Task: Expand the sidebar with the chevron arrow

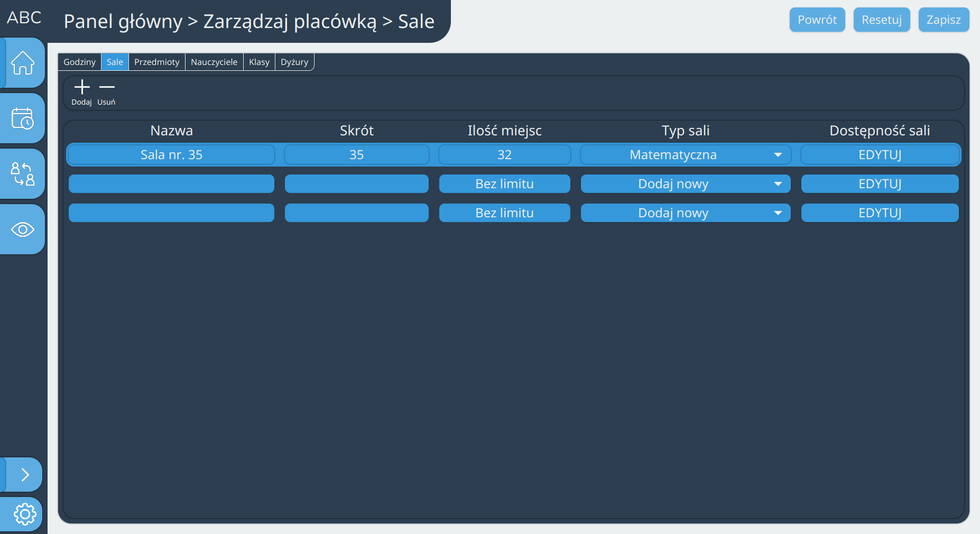Action: pos(24,475)
